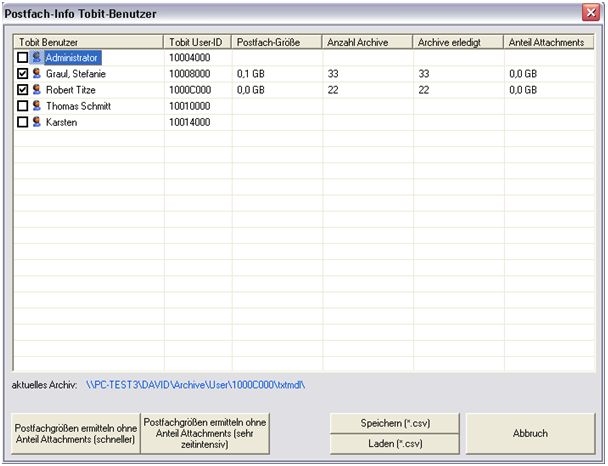Viewport: 608px width, 466px height.
Task: Check the Karsten checkbox
Action: (22, 122)
